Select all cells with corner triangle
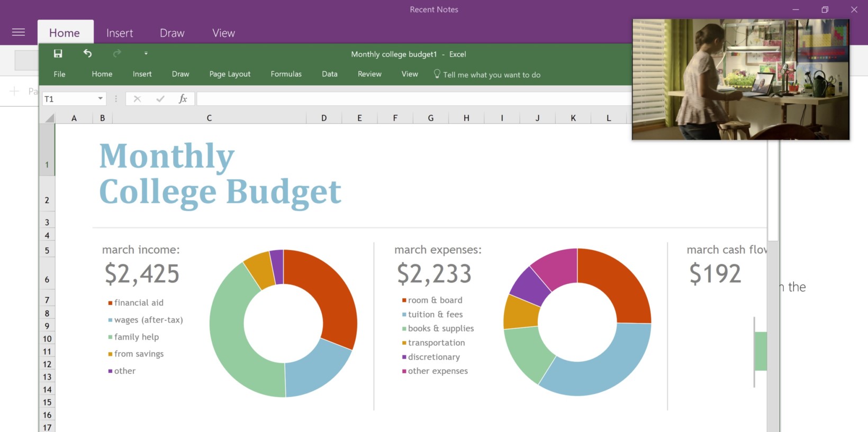868x432 pixels. point(49,118)
